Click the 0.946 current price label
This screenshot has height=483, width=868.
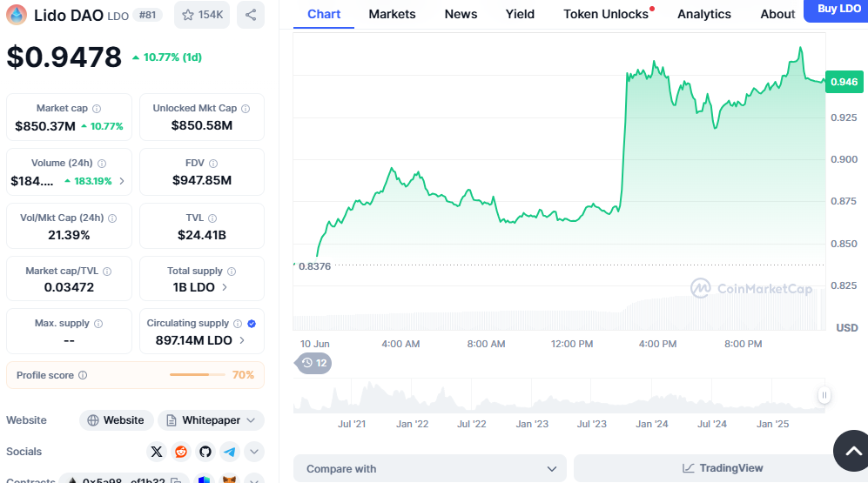[x=844, y=82]
